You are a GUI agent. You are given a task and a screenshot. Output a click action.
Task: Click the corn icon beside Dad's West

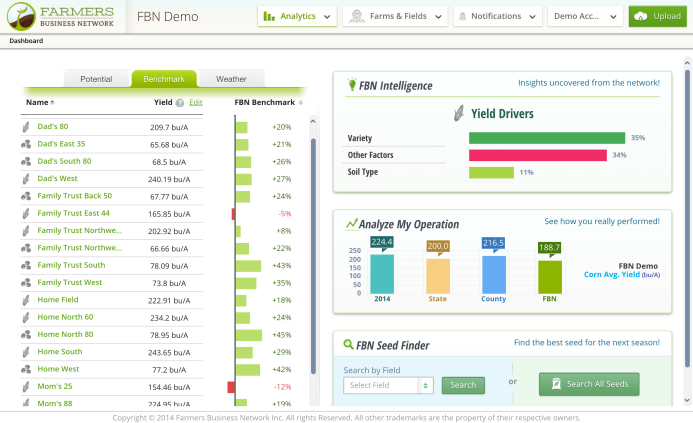pyautogui.click(x=26, y=179)
